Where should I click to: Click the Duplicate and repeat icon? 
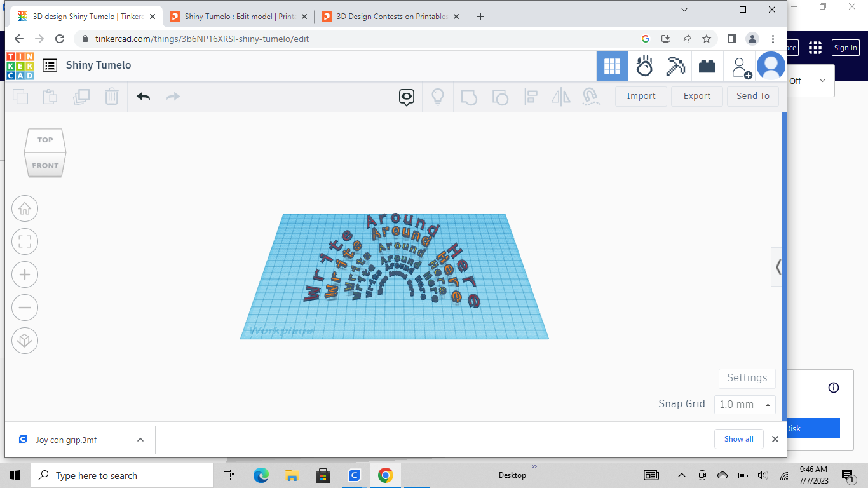81,97
